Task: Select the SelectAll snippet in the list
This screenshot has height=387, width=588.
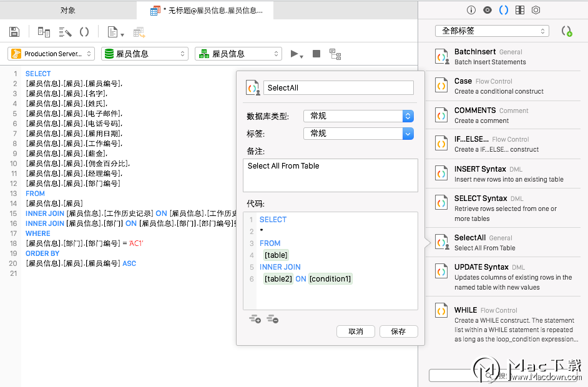Action: tap(502, 242)
